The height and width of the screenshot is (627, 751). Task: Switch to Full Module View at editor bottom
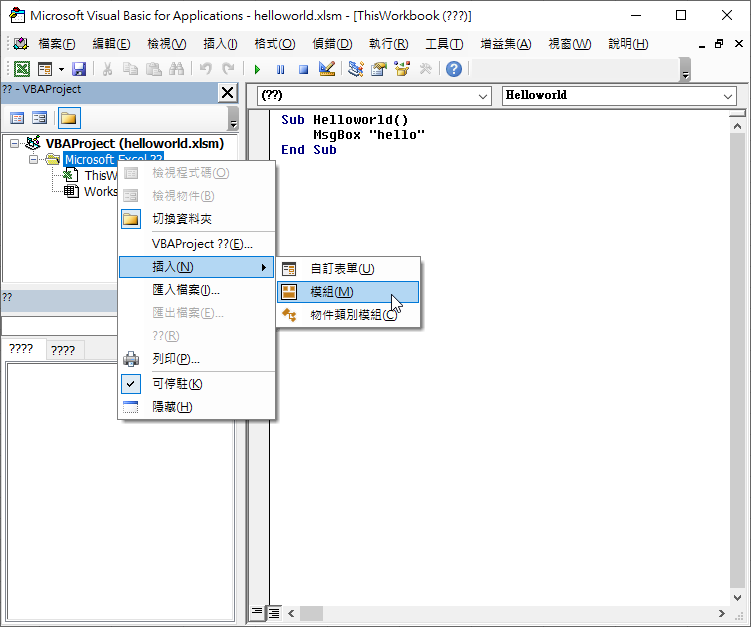(274, 612)
